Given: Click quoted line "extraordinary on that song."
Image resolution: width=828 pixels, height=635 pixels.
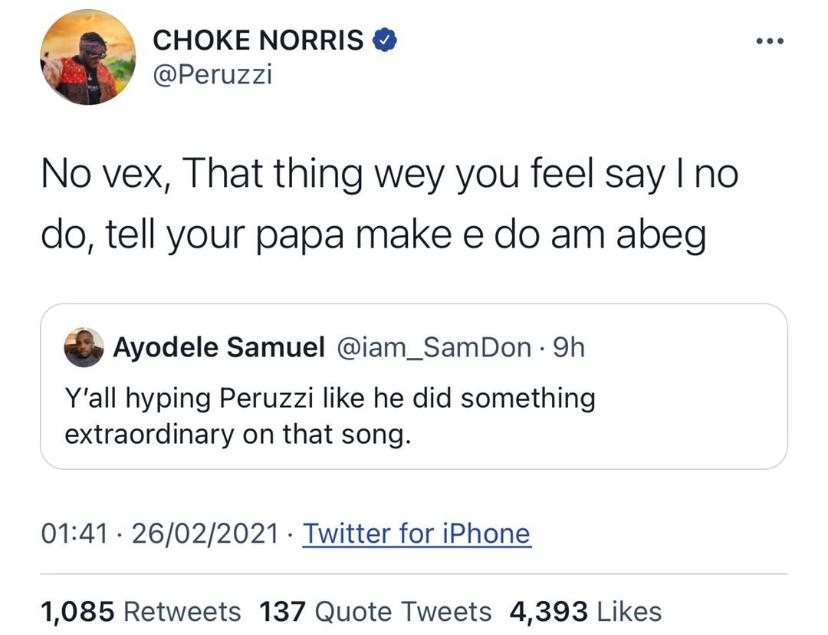Looking at the screenshot, I should pyautogui.click(x=238, y=435).
